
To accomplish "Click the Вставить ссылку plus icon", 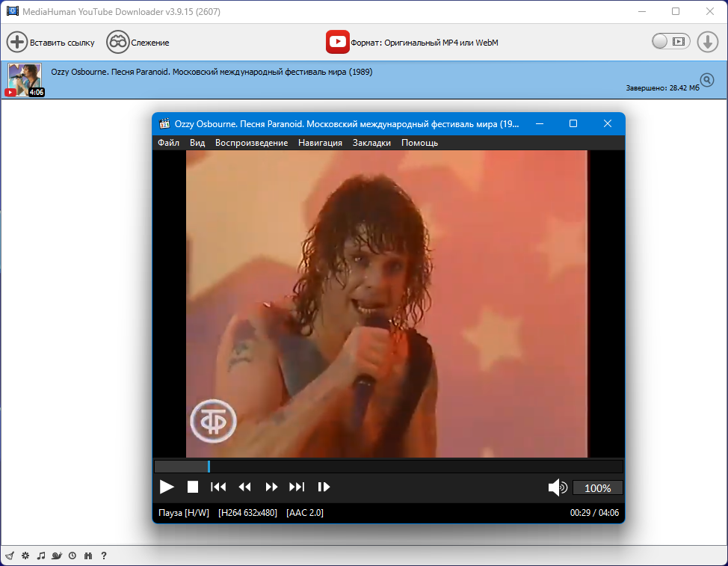I will (17, 43).
